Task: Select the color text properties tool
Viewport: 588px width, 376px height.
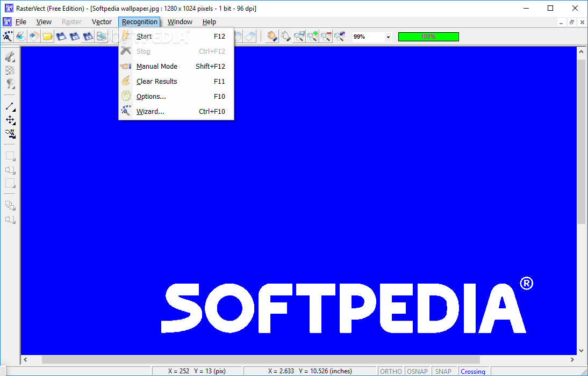Action: click(10, 133)
